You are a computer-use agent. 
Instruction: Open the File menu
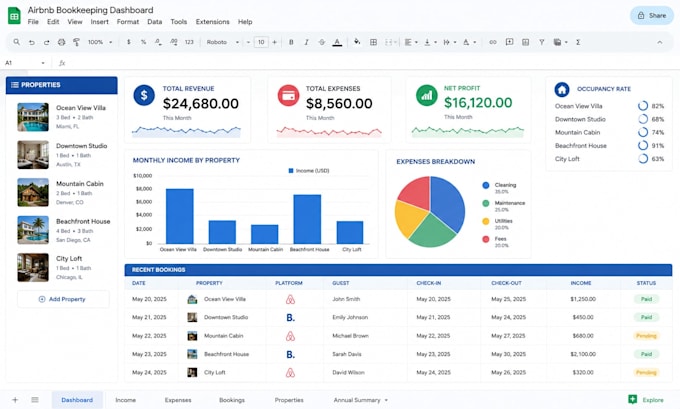[x=33, y=22]
